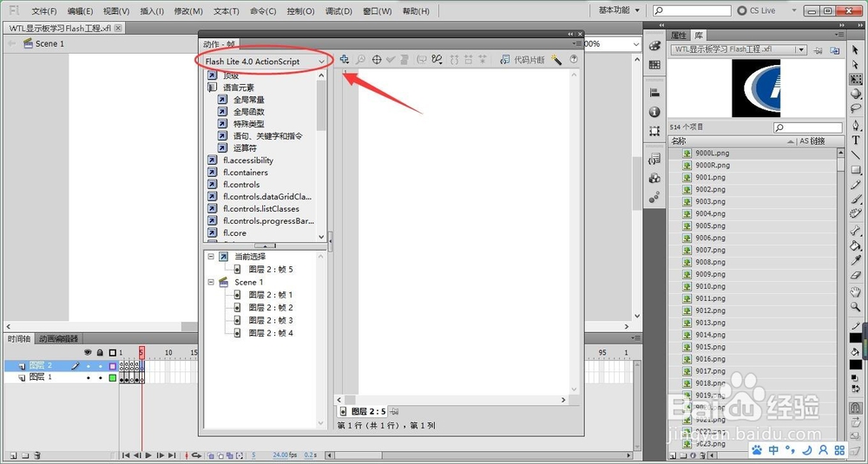Toggle lock dot of 图层 2
Screen dimensions: 868x464
(x=100, y=365)
